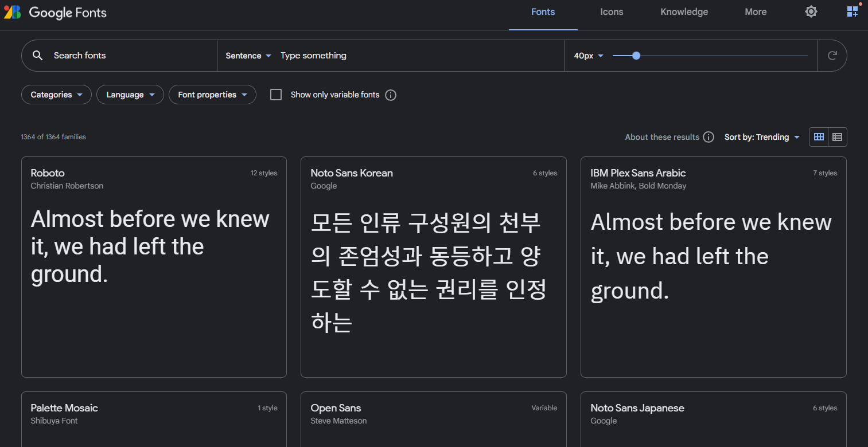Click the Variable label on Open Sans

(544, 408)
